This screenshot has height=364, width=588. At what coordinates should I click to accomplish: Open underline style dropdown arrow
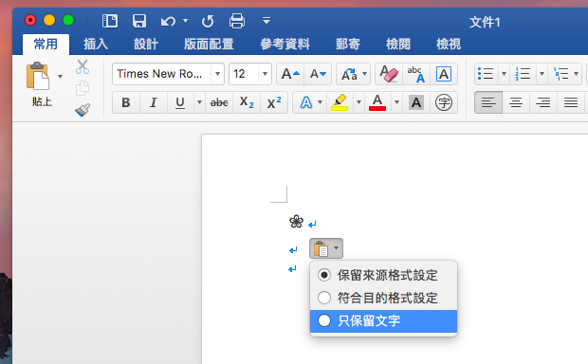pos(199,102)
